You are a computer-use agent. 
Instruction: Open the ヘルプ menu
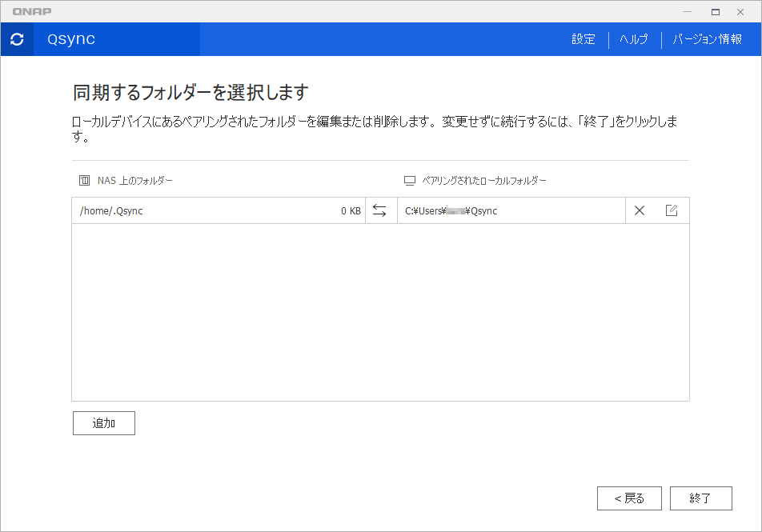634,39
